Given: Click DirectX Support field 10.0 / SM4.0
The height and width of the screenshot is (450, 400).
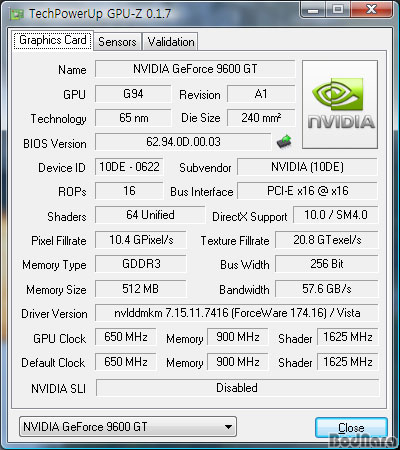Looking at the screenshot, I should tap(336, 215).
